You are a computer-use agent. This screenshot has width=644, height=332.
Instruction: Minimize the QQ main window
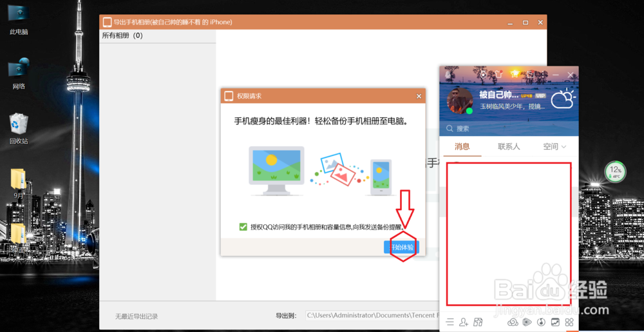coord(556,75)
